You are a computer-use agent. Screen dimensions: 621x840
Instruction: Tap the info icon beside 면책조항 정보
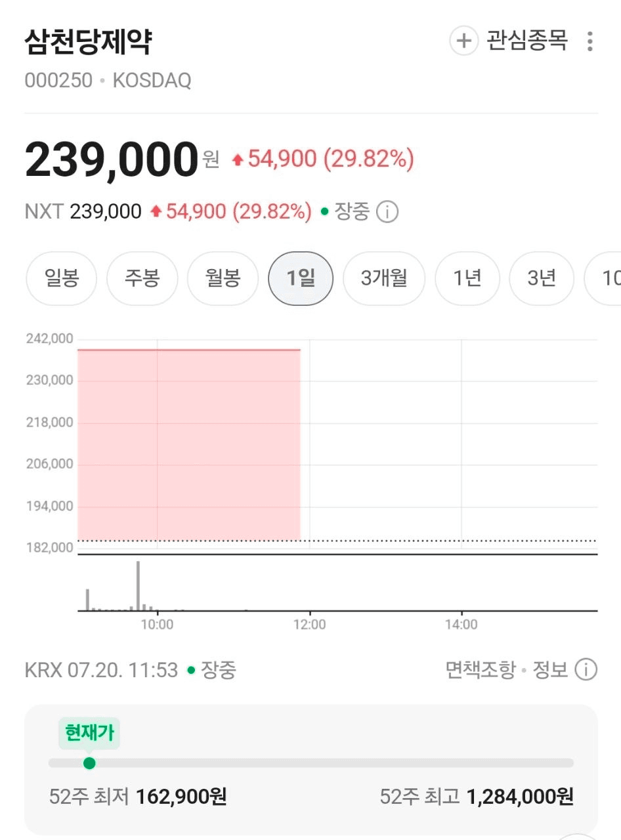click(x=586, y=670)
